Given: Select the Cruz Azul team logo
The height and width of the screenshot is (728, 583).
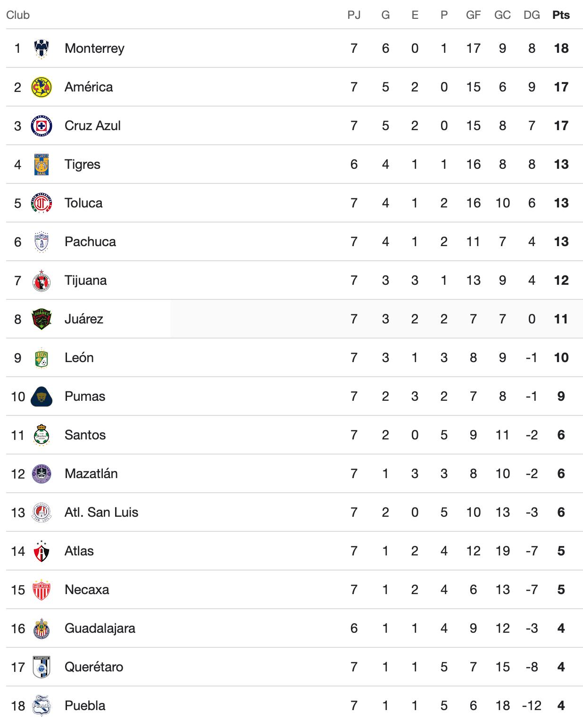Looking at the screenshot, I should coord(41,126).
